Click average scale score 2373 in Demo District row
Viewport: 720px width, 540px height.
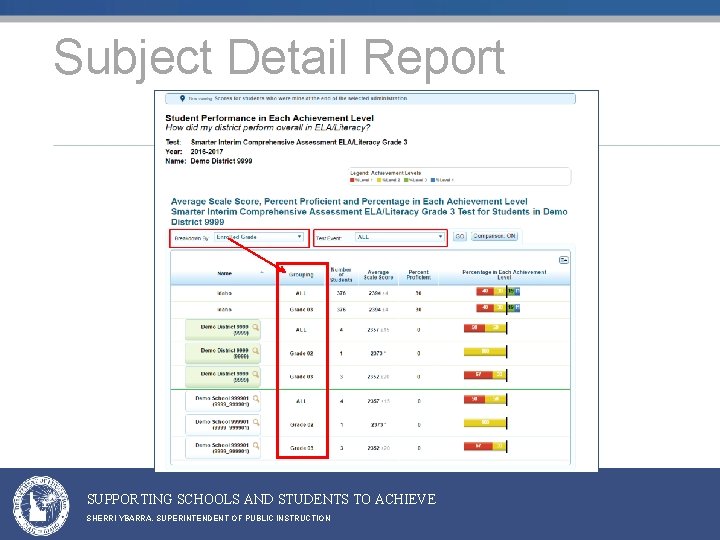[378, 353]
